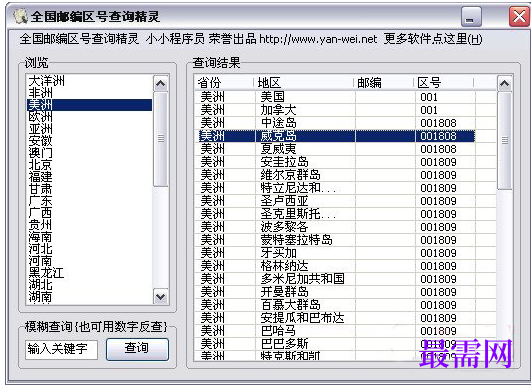Select 大洋洲 in browse list
Image resolution: width=531 pixels, height=385 pixels.
pyautogui.click(x=89, y=81)
